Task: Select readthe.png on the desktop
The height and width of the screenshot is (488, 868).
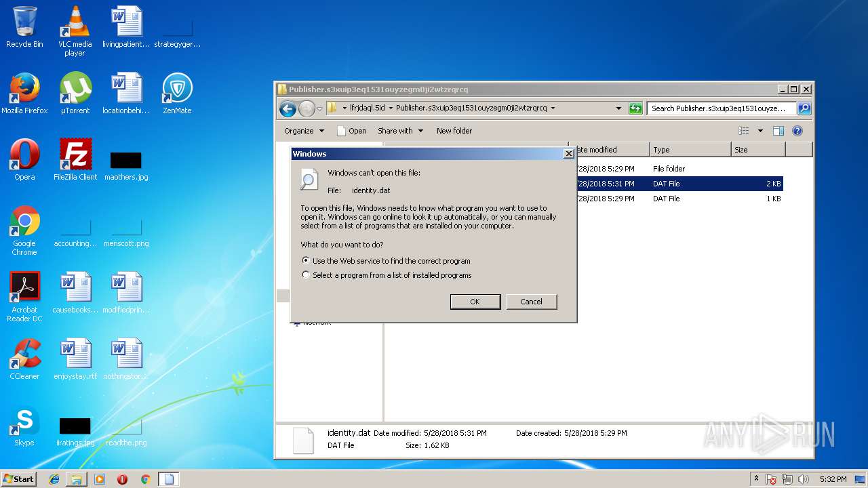Action: point(126,434)
